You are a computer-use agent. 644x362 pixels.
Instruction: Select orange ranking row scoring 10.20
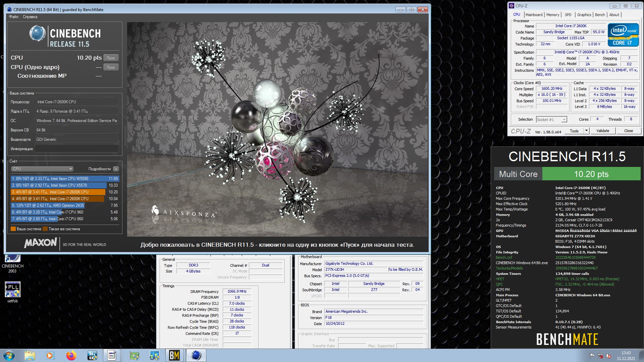(x=64, y=192)
